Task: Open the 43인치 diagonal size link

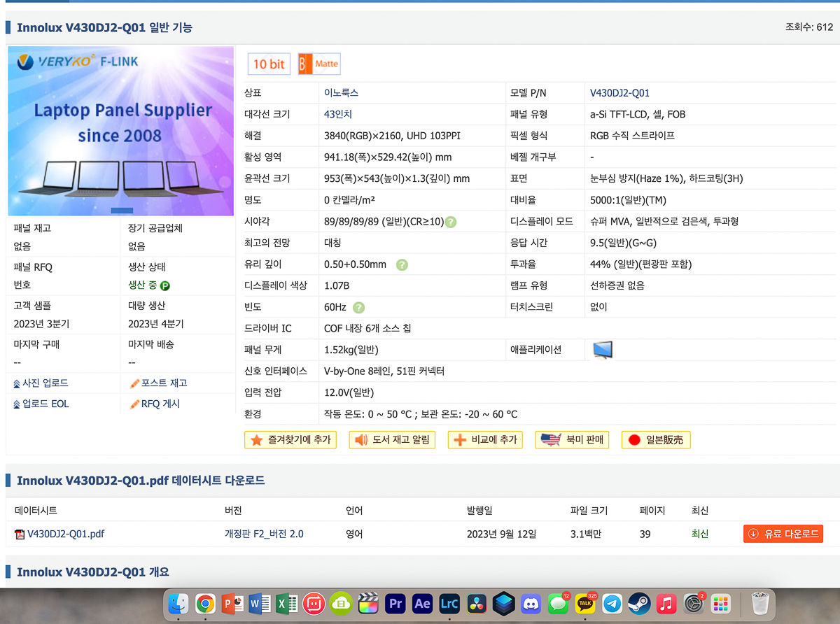Action: pyautogui.click(x=339, y=114)
